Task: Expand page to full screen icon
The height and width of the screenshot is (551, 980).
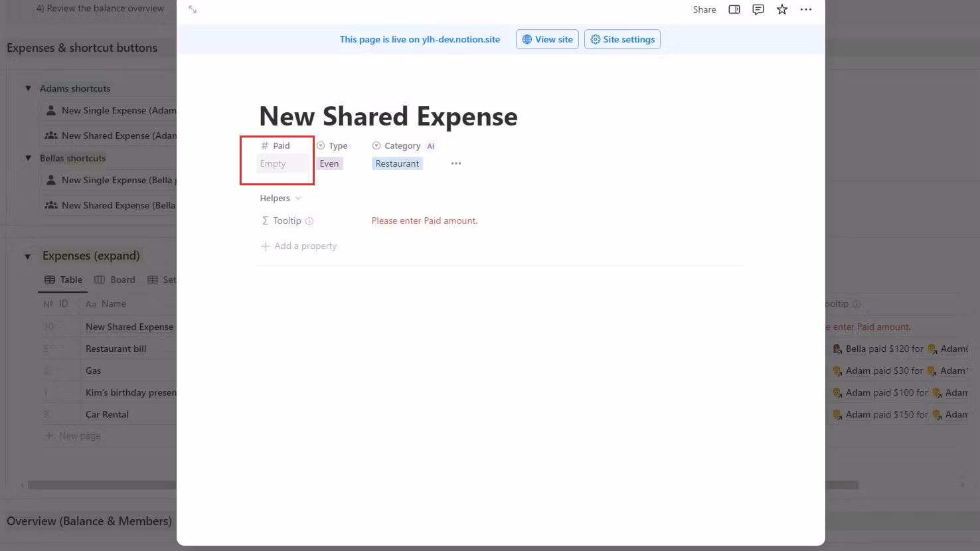Action: click(193, 9)
